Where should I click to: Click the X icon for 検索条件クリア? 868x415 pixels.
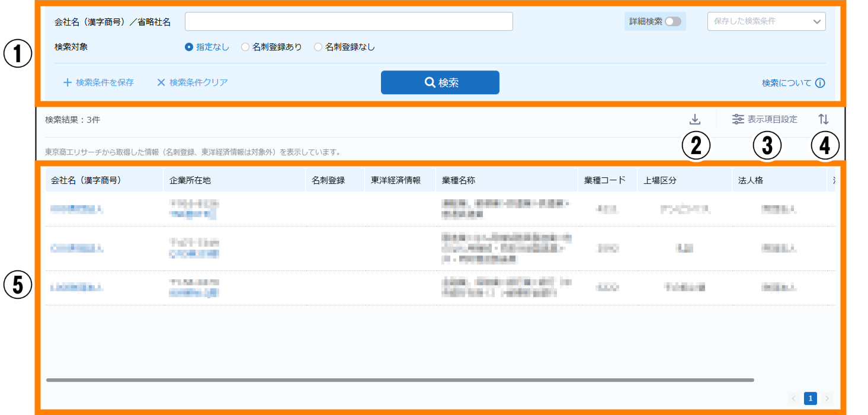161,83
